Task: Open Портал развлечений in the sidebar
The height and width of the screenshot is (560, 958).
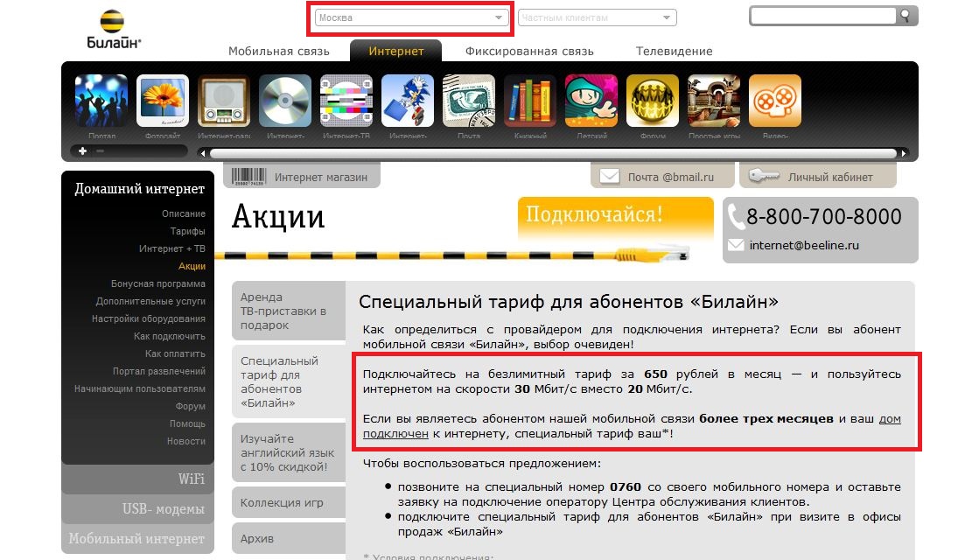Action: 159,371
